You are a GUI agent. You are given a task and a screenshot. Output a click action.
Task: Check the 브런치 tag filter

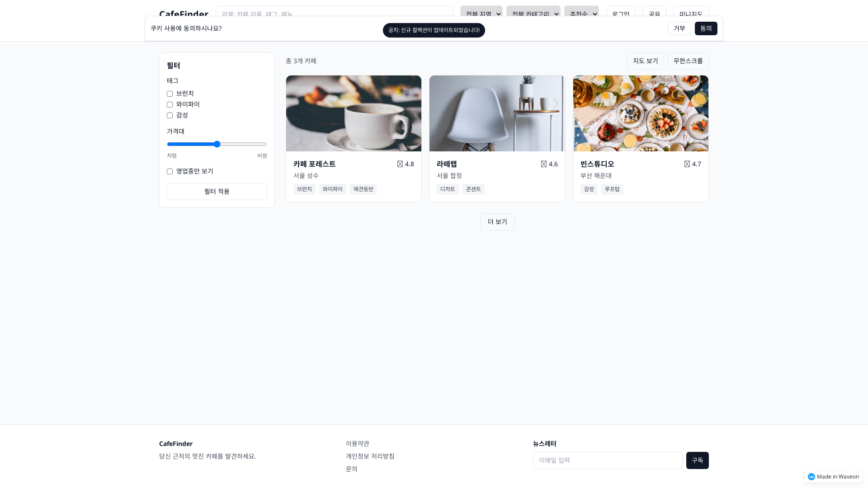pyautogui.click(x=170, y=94)
